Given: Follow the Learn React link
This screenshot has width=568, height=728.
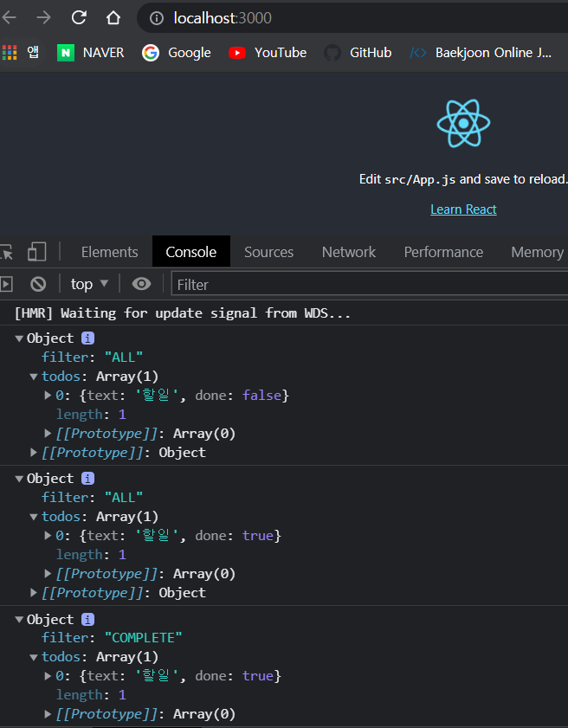Looking at the screenshot, I should tap(463, 209).
